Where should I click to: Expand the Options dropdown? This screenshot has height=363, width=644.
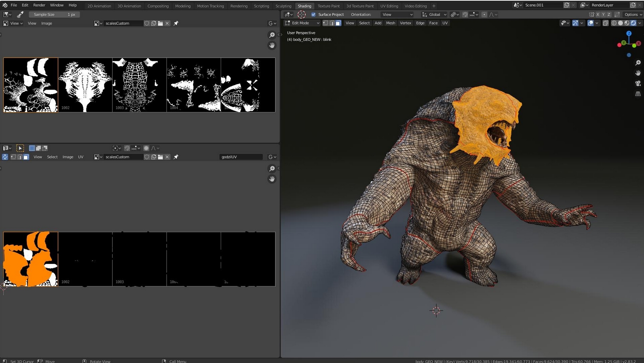point(632,14)
